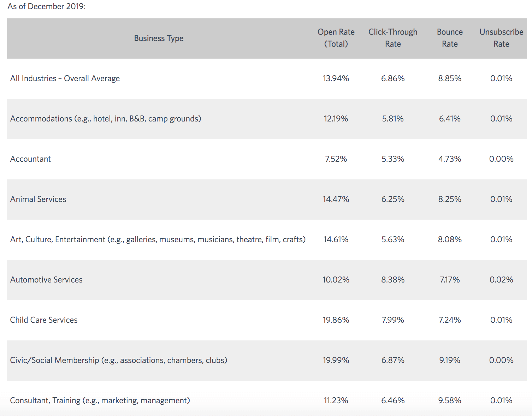Select the Child Care Services row label

(44, 320)
